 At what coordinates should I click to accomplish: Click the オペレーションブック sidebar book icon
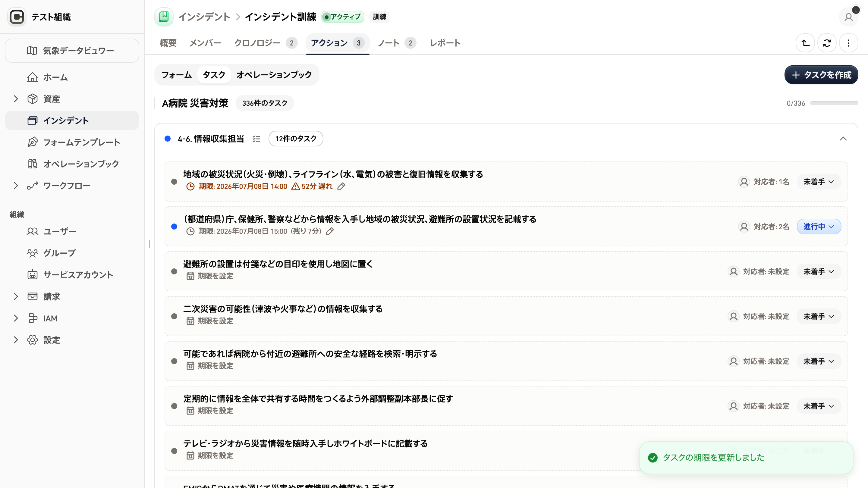32,164
